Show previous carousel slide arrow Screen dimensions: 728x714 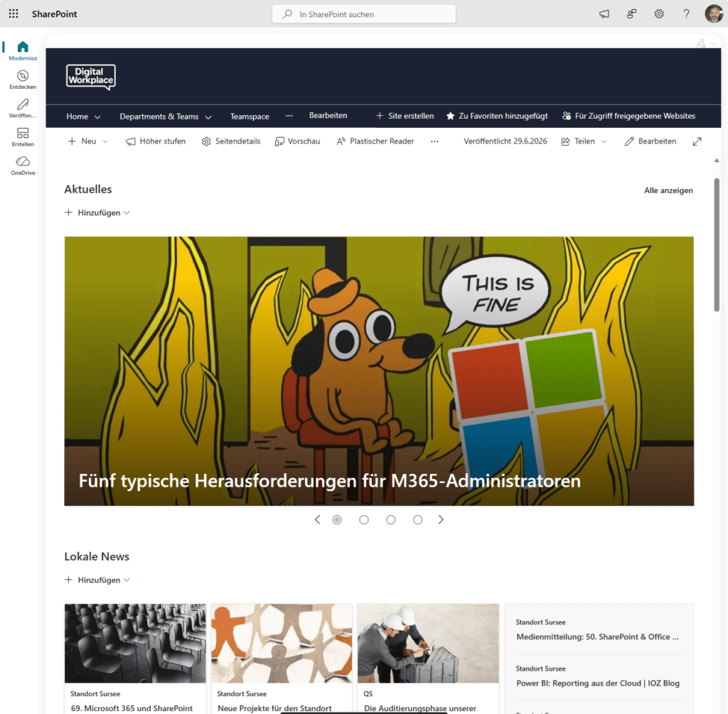pos(318,519)
